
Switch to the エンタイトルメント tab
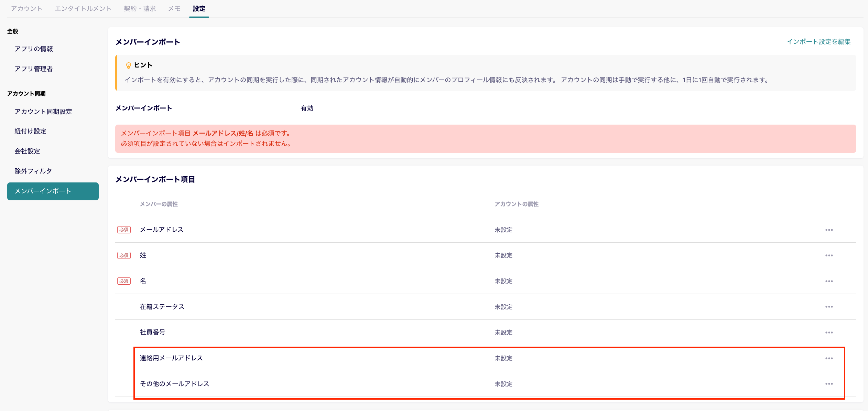coord(83,9)
